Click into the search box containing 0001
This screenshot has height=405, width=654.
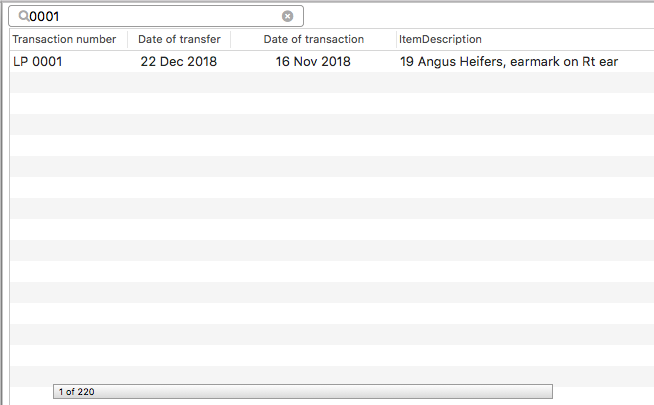tap(156, 16)
